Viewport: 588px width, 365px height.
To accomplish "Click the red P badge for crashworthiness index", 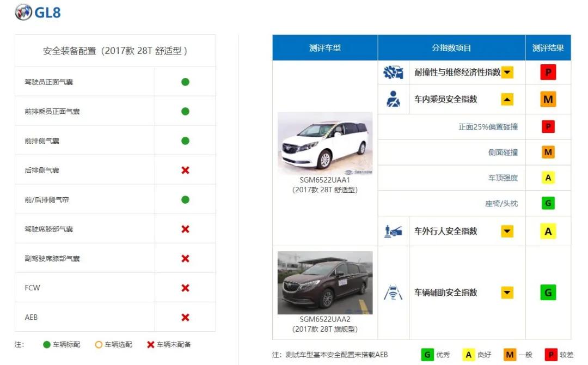I will coord(547,71).
